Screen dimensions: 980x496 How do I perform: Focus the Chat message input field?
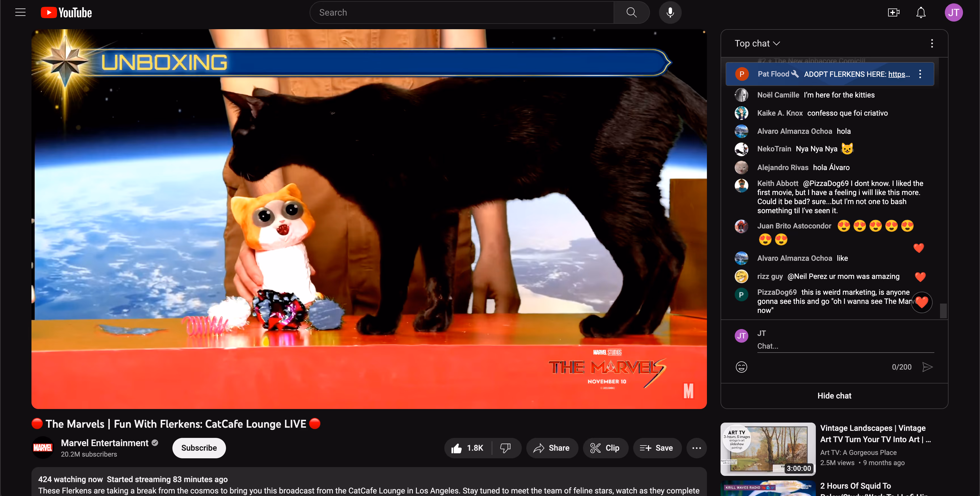845,346
